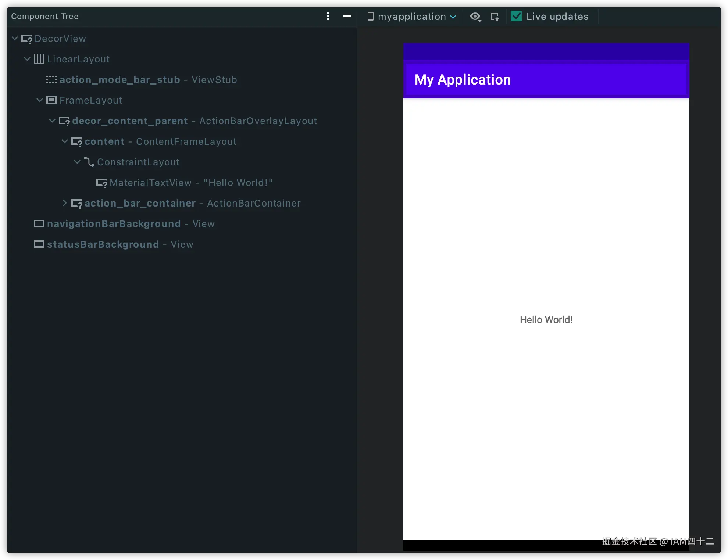Click My Application purple action bar
The image size is (728, 560).
tap(546, 80)
